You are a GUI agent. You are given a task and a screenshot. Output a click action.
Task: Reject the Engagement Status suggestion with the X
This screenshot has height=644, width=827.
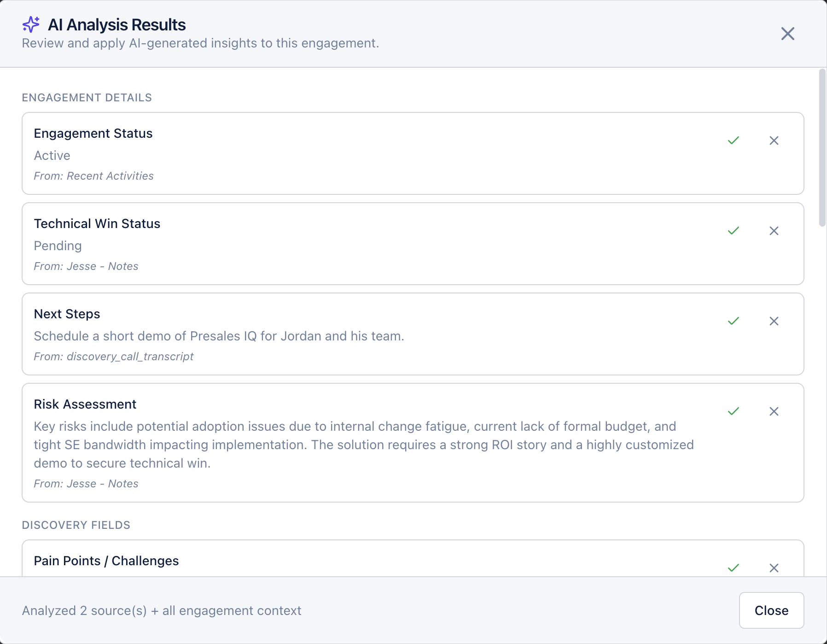tap(774, 141)
